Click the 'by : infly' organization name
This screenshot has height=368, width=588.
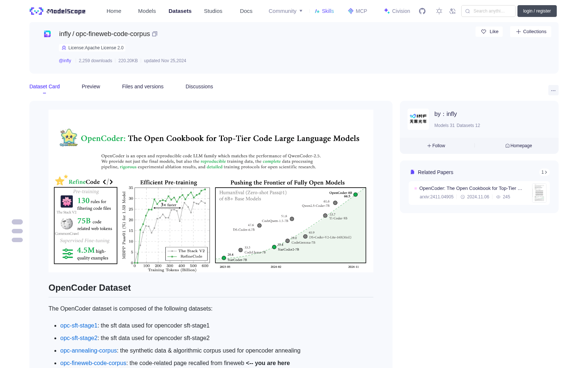445,114
